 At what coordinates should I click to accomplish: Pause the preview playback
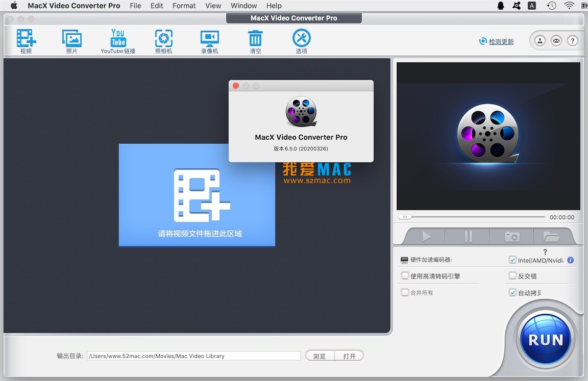(468, 237)
